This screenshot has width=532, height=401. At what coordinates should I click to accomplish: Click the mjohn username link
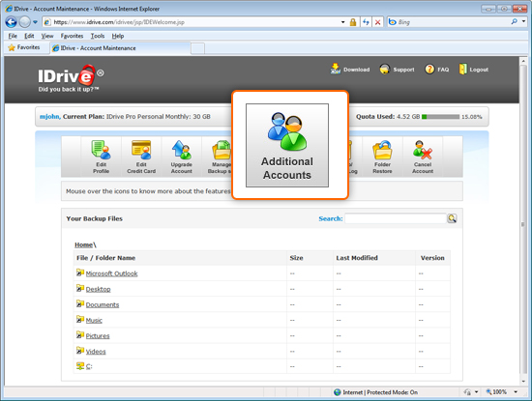click(50, 117)
